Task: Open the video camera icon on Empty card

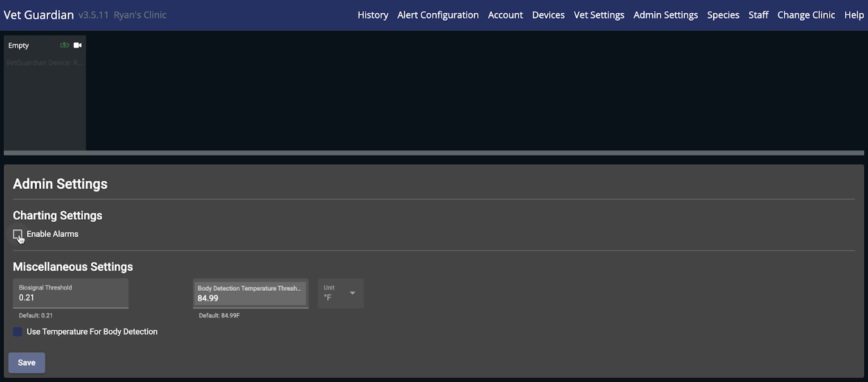Action: pos(77,45)
